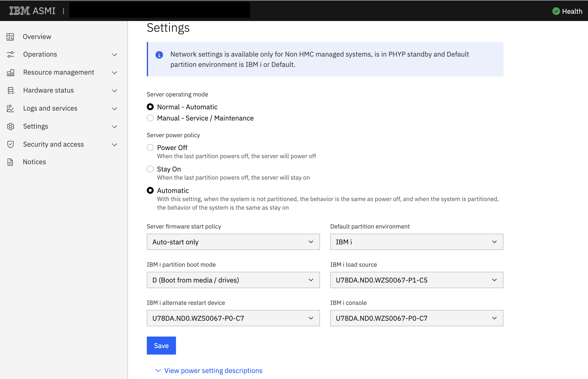Image resolution: width=588 pixels, height=379 pixels.
Task: Click the Operations sliders icon
Action: tap(10, 54)
